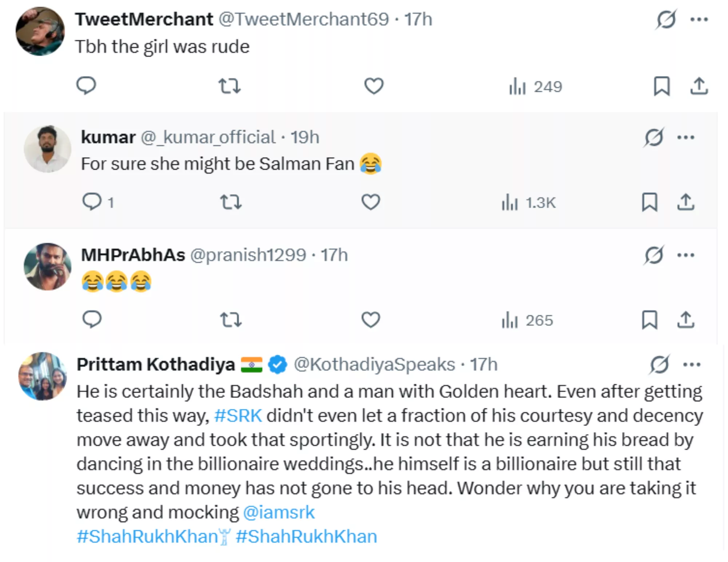Screen dimensions: 728x562
Task: Open the #SRK hashtag link
Action: pyautogui.click(x=238, y=415)
